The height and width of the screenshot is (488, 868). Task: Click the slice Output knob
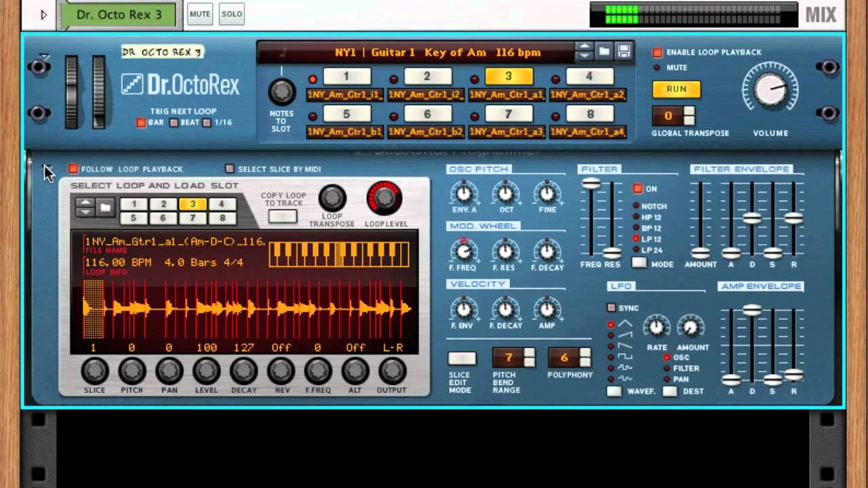coord(392,371)
